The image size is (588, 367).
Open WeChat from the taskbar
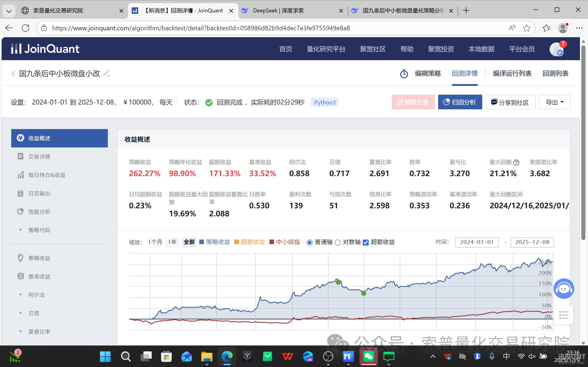point(368,356)
